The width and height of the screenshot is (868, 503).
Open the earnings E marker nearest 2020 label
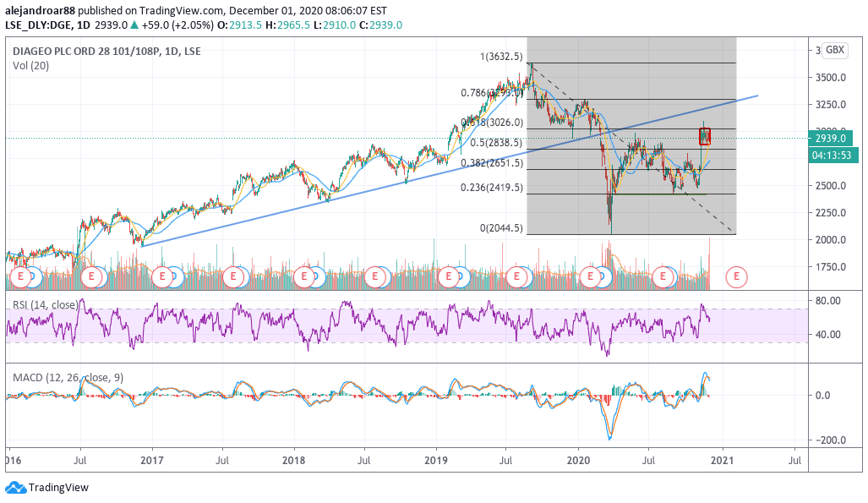[x=590, y=276]
